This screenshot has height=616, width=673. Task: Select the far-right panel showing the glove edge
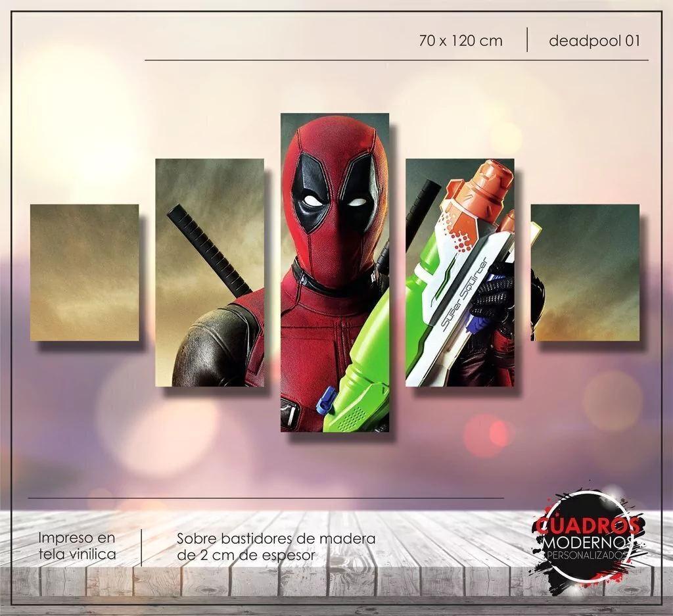(x=585, y=273)
